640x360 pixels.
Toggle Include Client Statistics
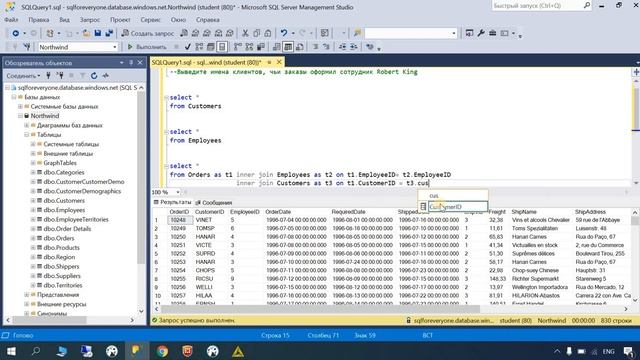pos(260,47)
